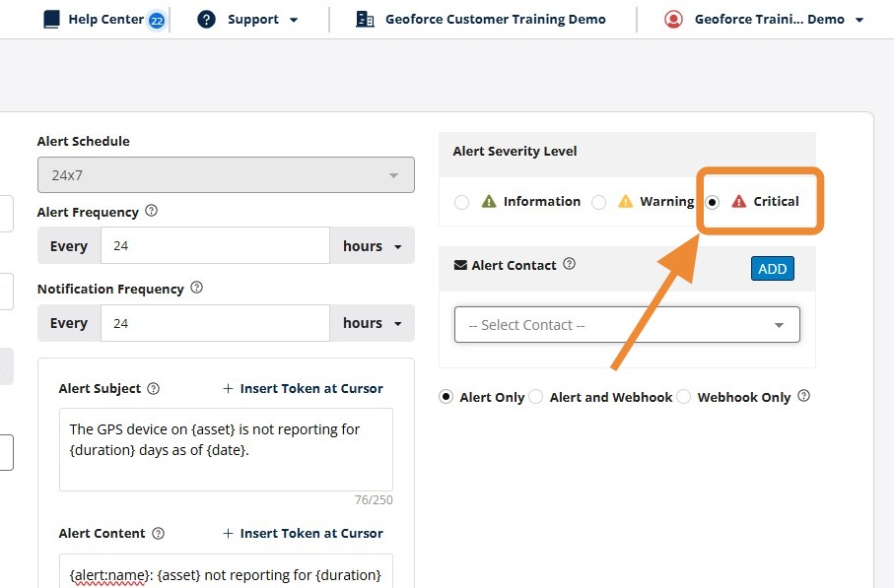Viewport: 894px width, 588px height.
Task: Open Notification Frequency hours unit dropdown
Action: 373,323
